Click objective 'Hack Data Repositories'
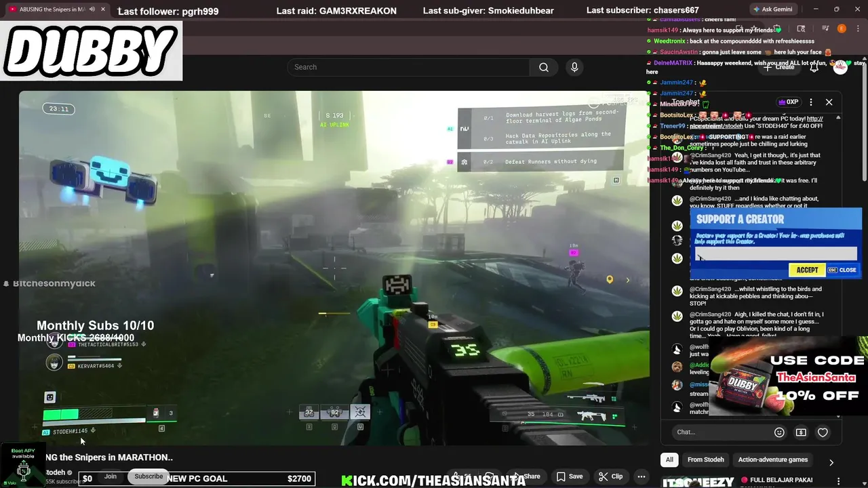Image resolution: width=868 pixels, height=488 pixels. tap(540, 138)
